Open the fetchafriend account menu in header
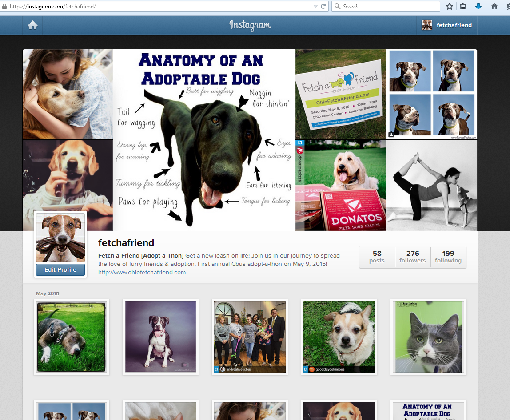The height and width of the screenshot is (420, 510). [x=447, y=25]
